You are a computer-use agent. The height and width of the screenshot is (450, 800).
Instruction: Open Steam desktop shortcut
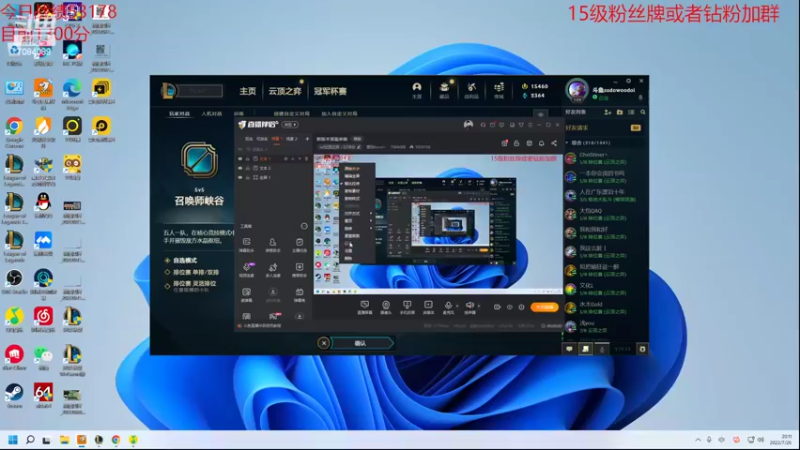point(14,392)
